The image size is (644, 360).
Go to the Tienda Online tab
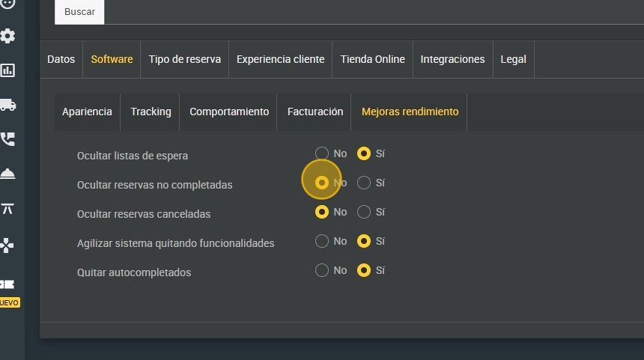372,59
